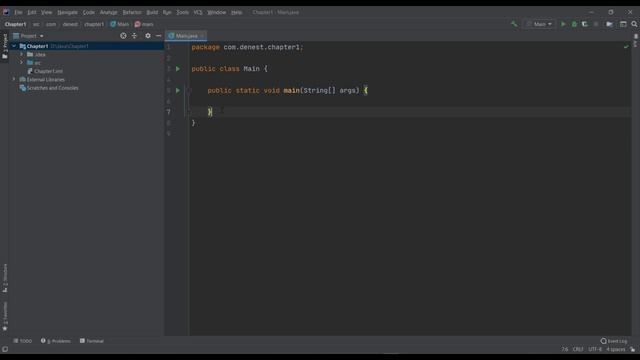The width and height of the screenshot is (640, 360).
Task: Click the main method breadcrumb
Action: point(144,24)
